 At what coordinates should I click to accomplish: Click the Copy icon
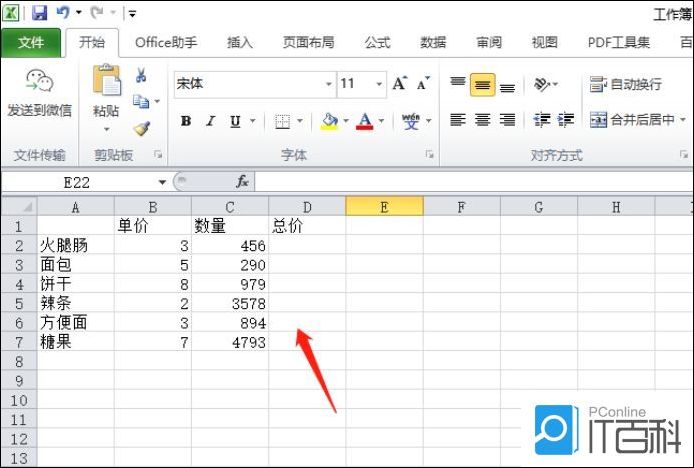coord(141,101)
